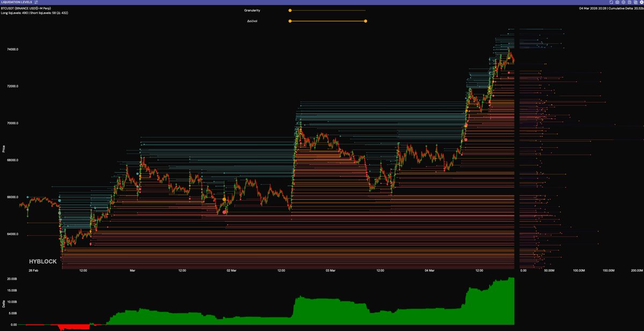
Task: Click the LIQUIDATION LEVELS title text
Action: [x=17, y=2]
